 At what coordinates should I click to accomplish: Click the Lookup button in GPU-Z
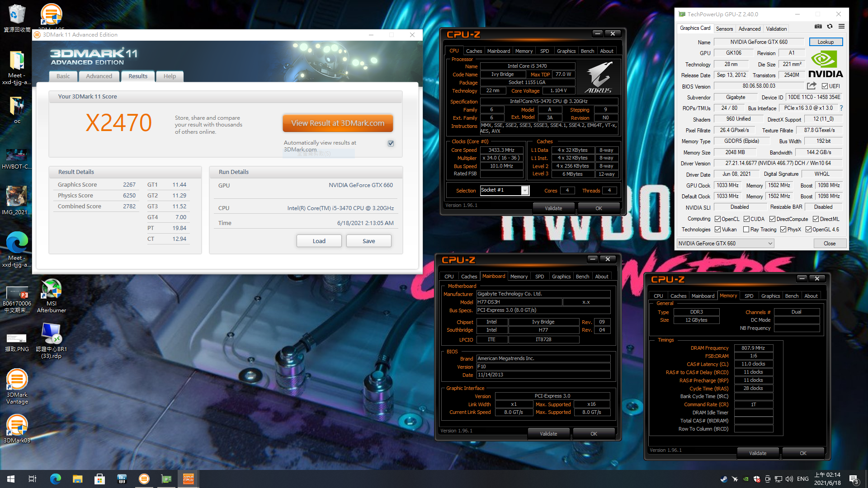click(826, 42)
